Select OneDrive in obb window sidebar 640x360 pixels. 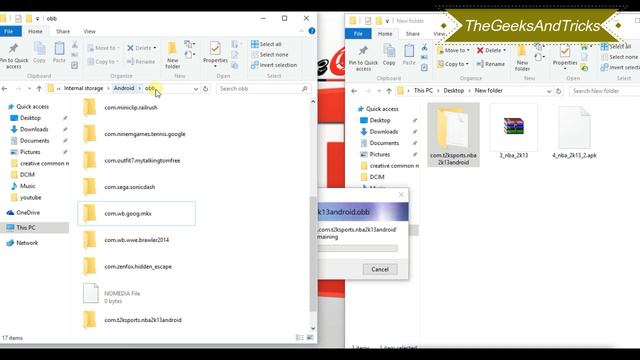28,213
